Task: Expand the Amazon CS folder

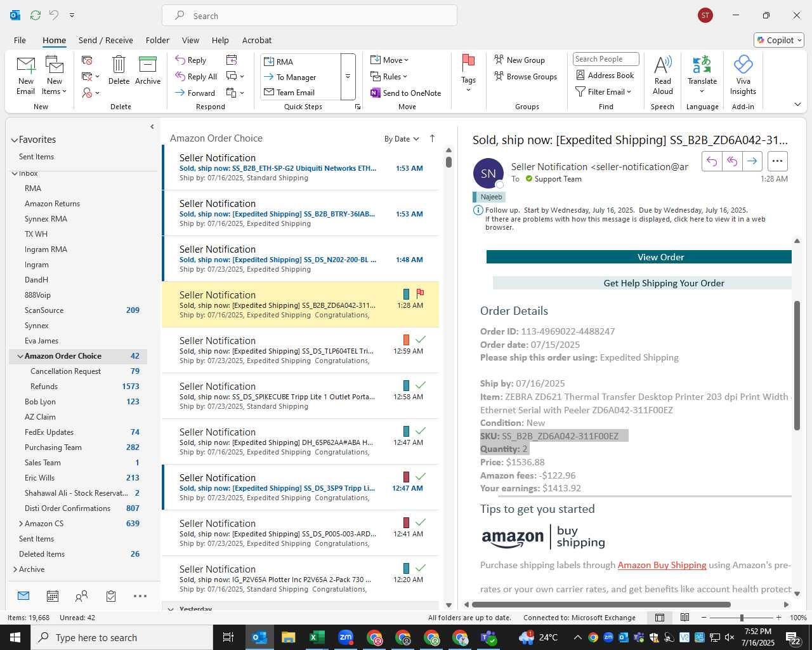Action: [x=20, y=524]
